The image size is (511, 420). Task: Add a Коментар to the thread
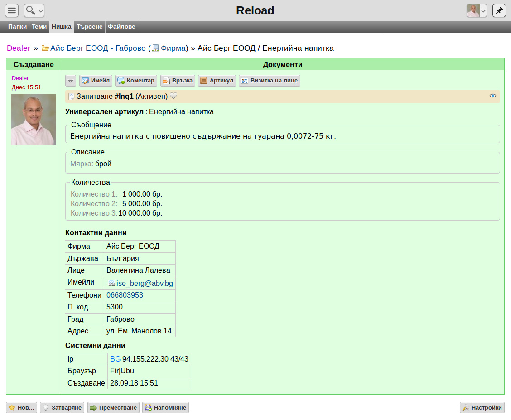(136, 81)
